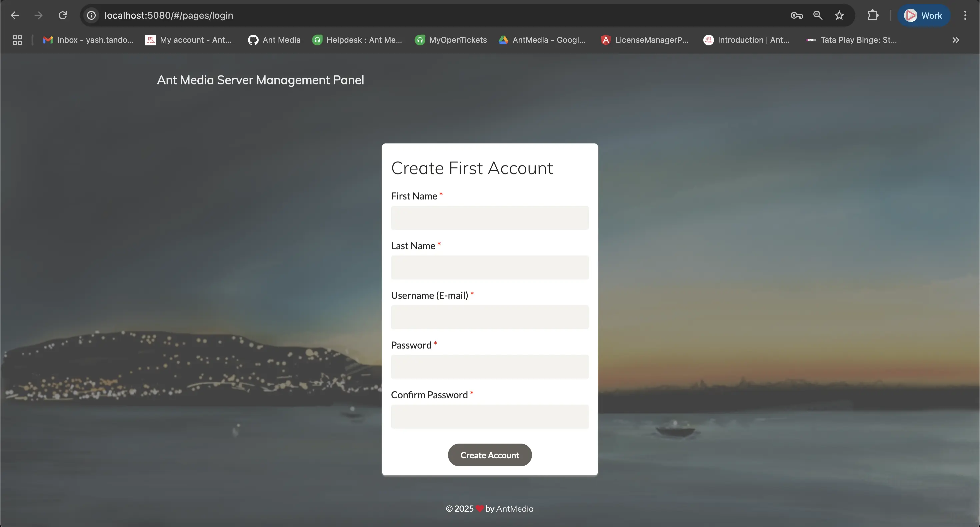
Task: Open Tata Play Binge bookmark
Action: (x=852, y=40)
